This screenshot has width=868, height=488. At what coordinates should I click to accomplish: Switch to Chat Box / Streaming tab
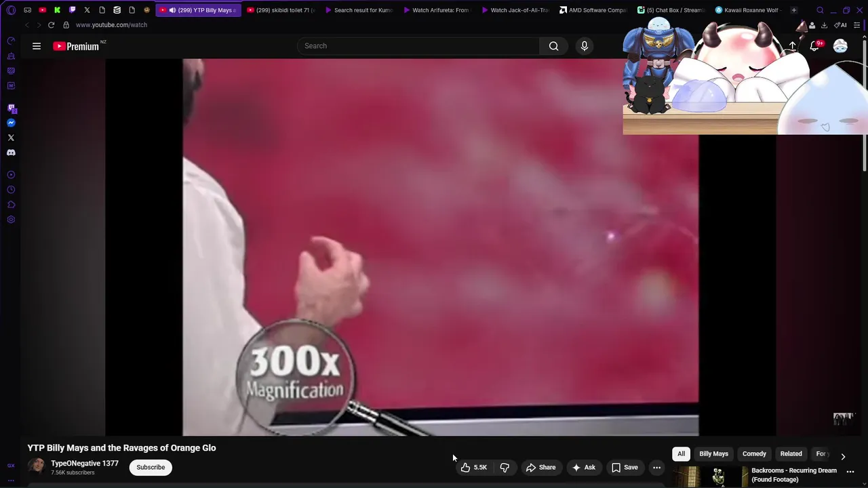click(x=671, y=10)
